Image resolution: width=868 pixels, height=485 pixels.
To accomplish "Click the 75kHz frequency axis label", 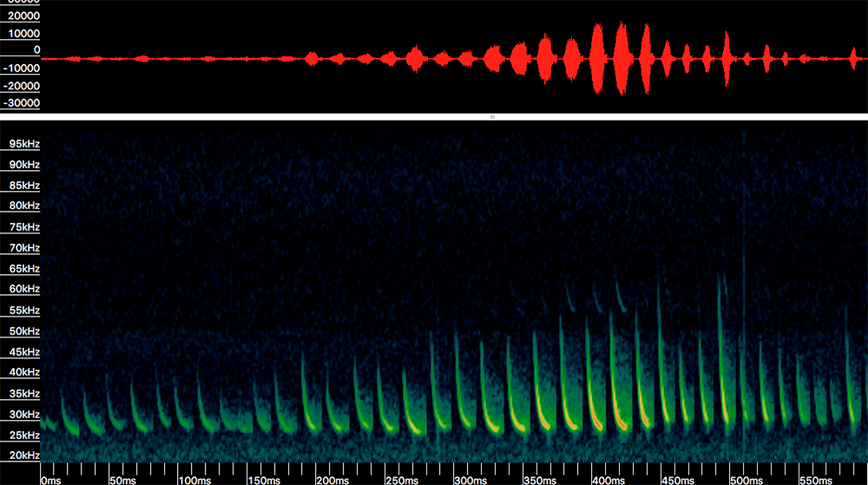I will 23,226.
